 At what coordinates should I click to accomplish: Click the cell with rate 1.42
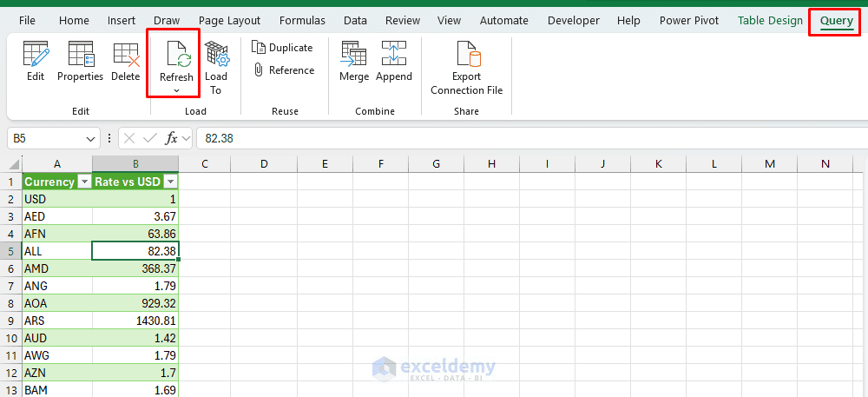click(x=135, y=338)
